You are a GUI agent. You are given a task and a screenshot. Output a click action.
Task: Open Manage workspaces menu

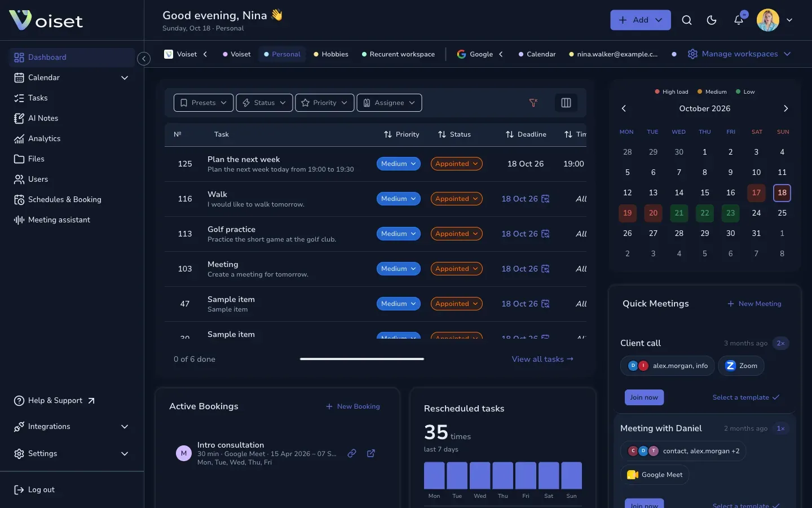(739, 54)
